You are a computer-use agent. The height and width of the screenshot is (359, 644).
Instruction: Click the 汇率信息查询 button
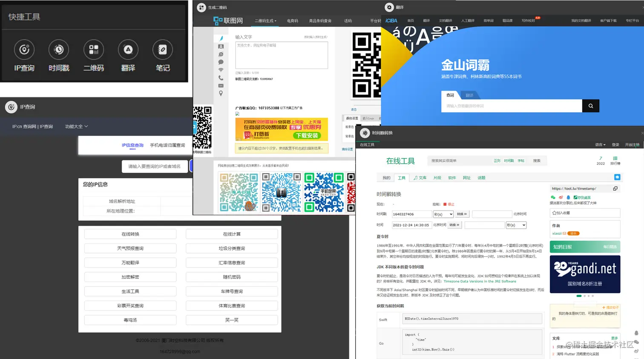(232, 263)
